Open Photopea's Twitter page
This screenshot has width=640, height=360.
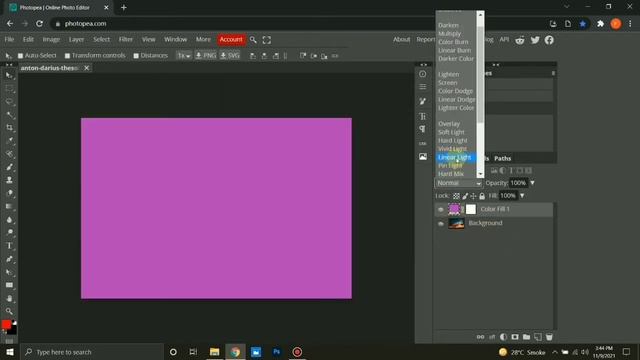(535, 40)
